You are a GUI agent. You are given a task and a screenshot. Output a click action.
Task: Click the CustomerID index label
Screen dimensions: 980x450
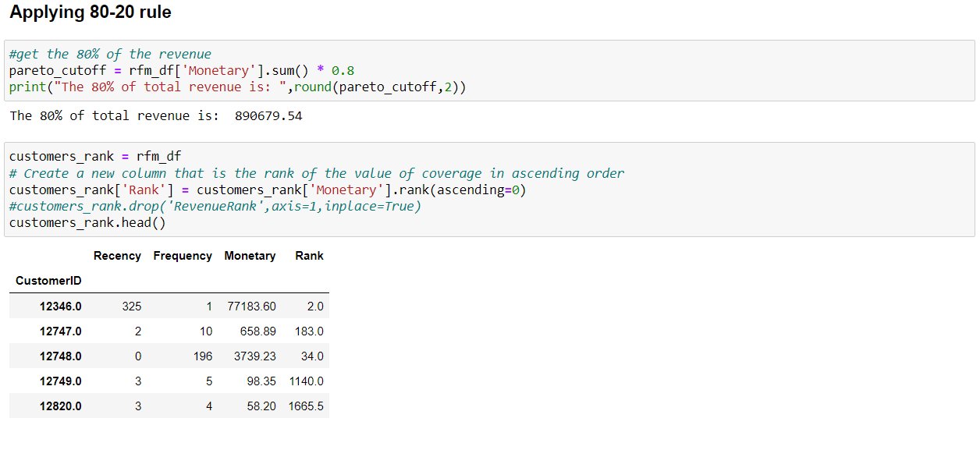[x=48, y=280]
